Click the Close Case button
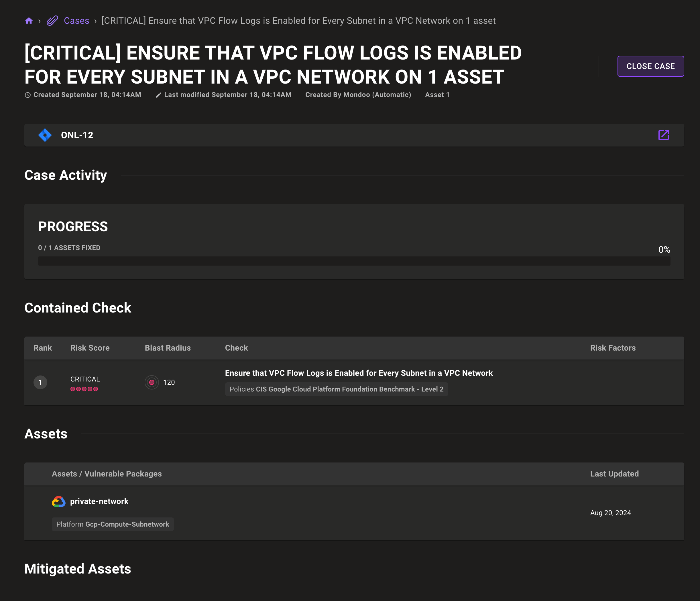The image size is (700, 601). click(650, 66)
